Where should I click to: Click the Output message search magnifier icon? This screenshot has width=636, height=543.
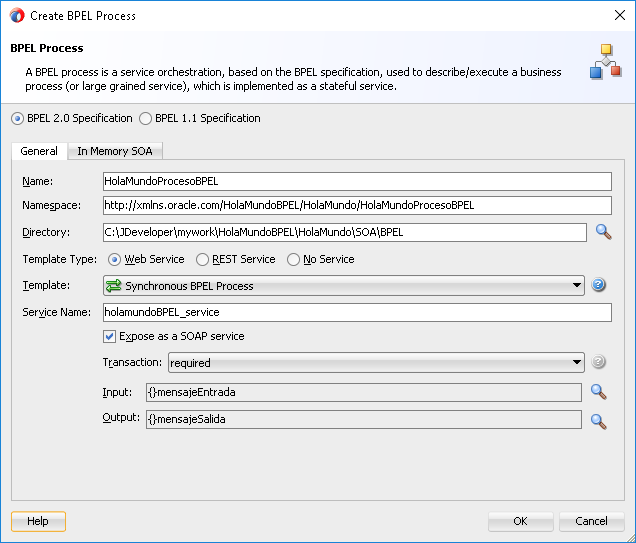[x=598, y=421]
